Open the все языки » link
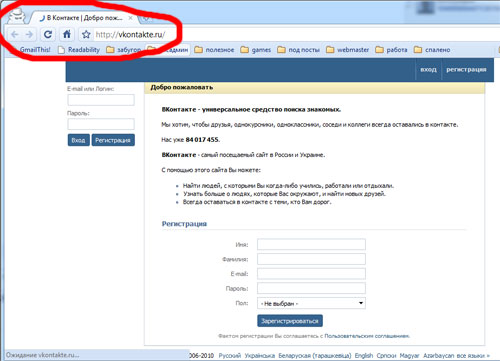 tap(473, 356)
